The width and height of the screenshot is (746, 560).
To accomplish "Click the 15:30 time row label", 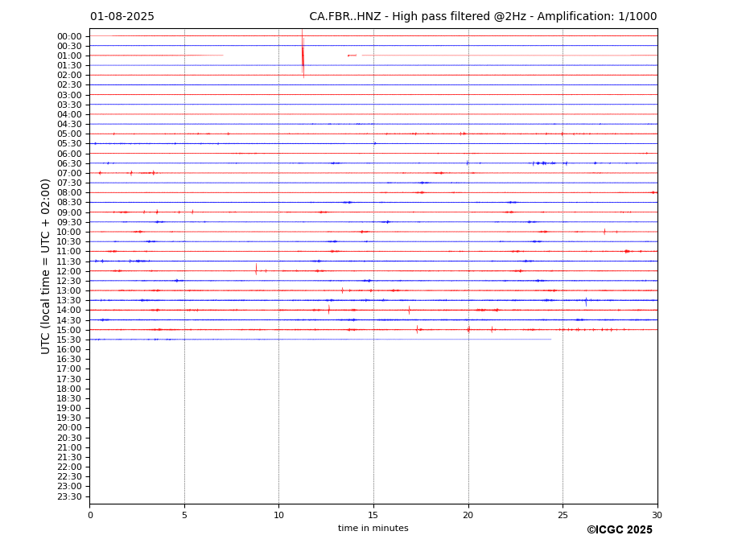I will [69, 340].
